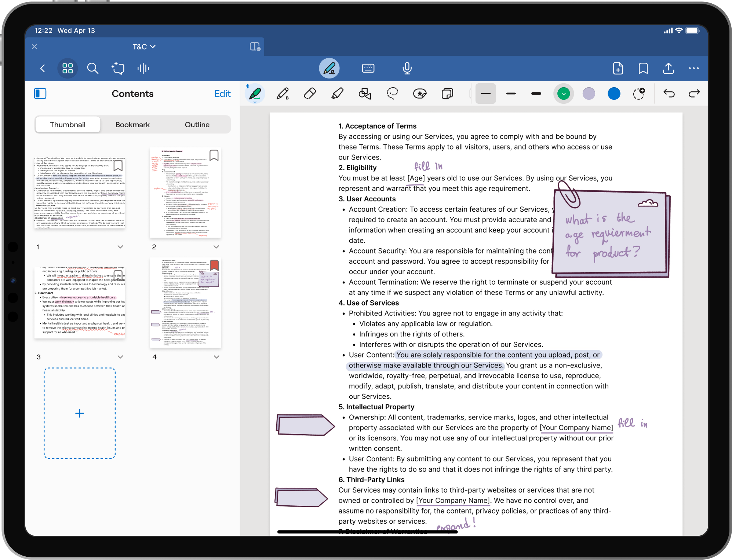Open the shapes tool
This screenshot has width=732, height=560.
pos(365,94)
